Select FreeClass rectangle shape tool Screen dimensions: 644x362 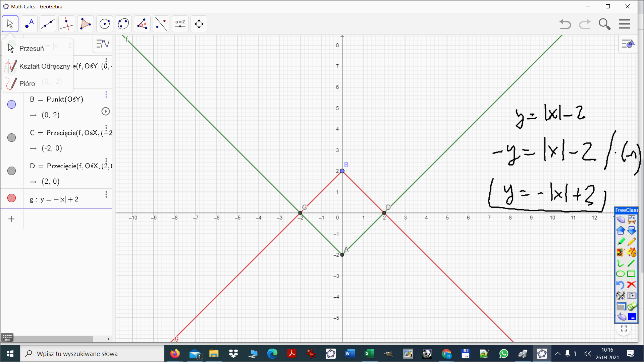pos(632,274)
